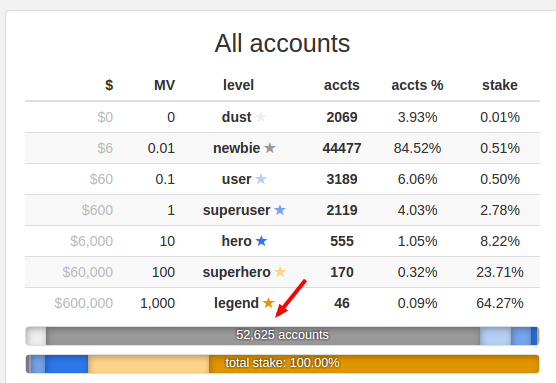Click the 'level' column header
Viewport: 556px width, 383px height.
pyautogui.click(x=238, y=85)
